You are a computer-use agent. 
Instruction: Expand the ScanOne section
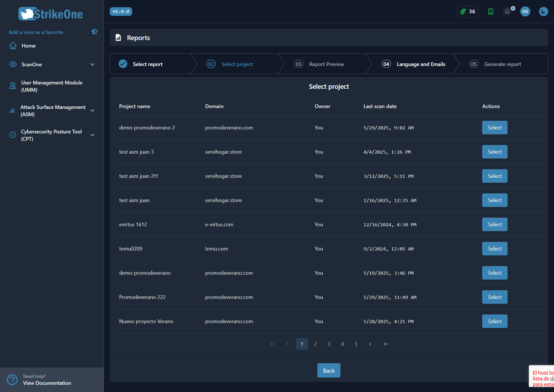point(92,64)
